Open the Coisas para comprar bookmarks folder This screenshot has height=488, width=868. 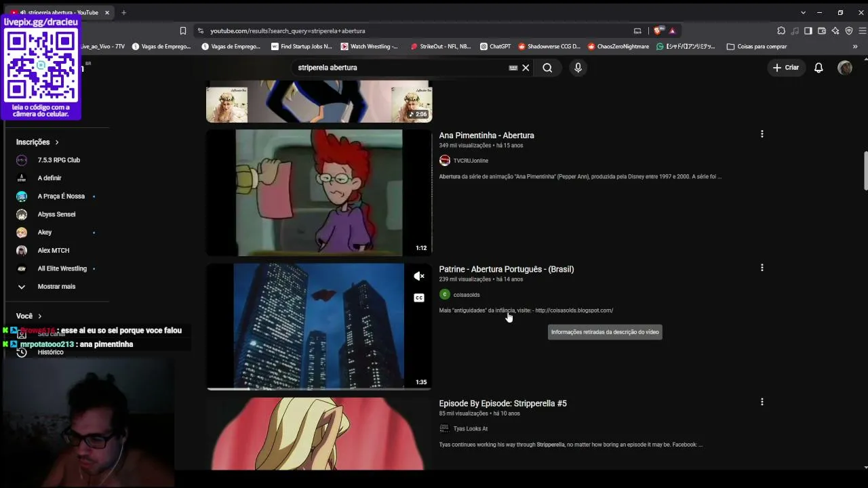(x=757, y=47)
